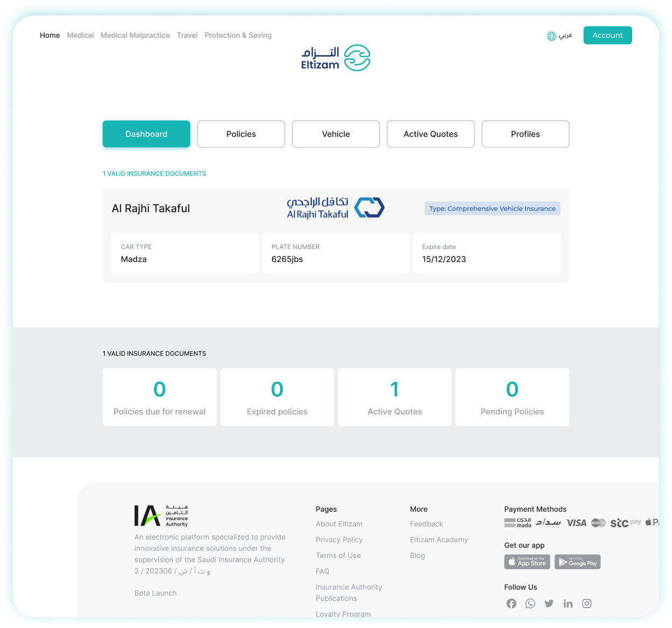Open the Facebook social icon
Screen dimensions: 672x628
tap(512, 604)
